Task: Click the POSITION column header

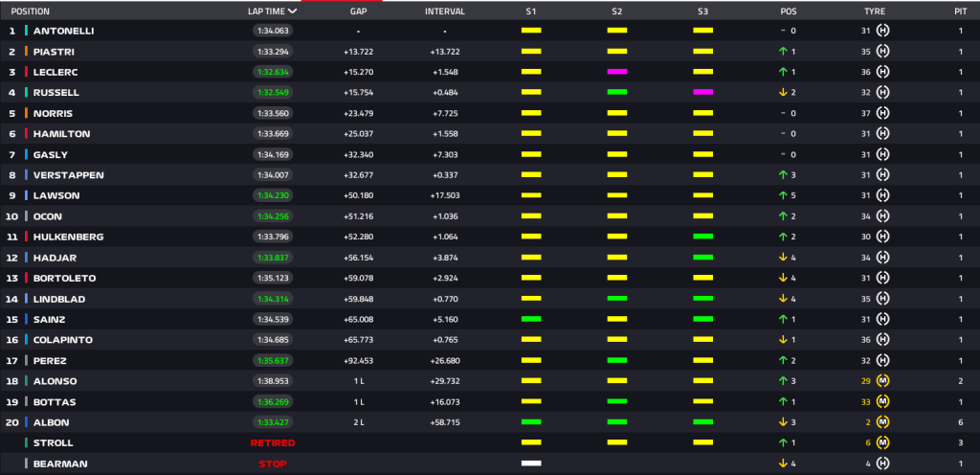Action: tap(31, 11)
